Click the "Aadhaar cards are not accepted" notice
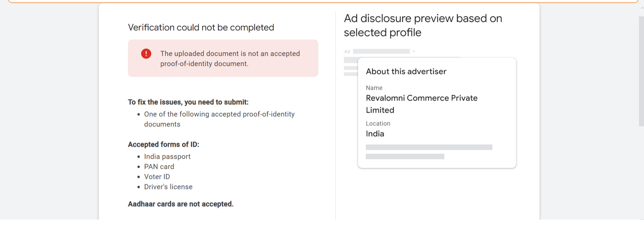Viewport: 644px width, 225px height. pyautogui.click(x=181, y=204)
